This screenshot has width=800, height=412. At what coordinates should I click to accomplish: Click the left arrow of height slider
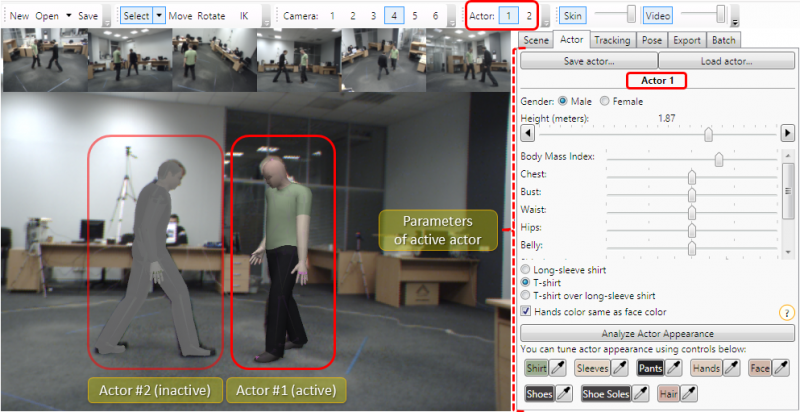[x=526, y=134]
